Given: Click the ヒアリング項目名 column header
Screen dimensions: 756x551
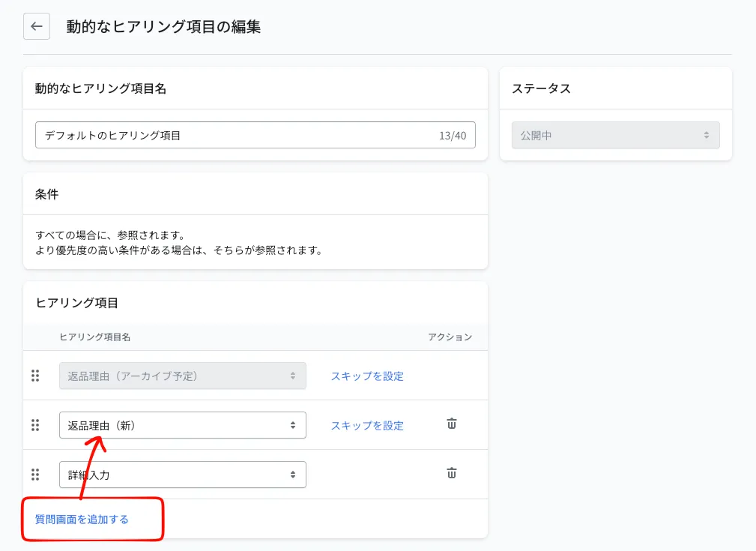Looking at the screenshot, I should pos(95,337).
